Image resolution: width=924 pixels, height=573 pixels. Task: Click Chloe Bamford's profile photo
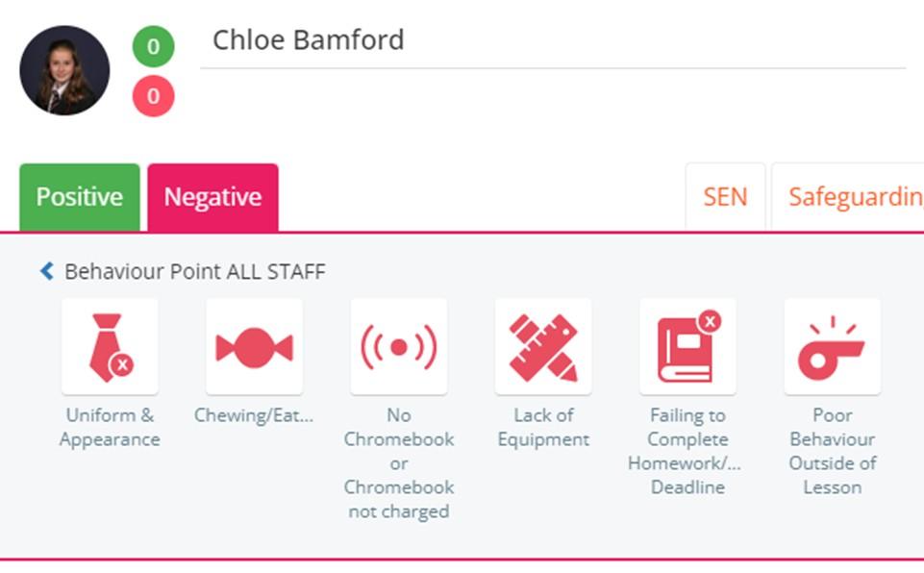[x=64, y=71]
